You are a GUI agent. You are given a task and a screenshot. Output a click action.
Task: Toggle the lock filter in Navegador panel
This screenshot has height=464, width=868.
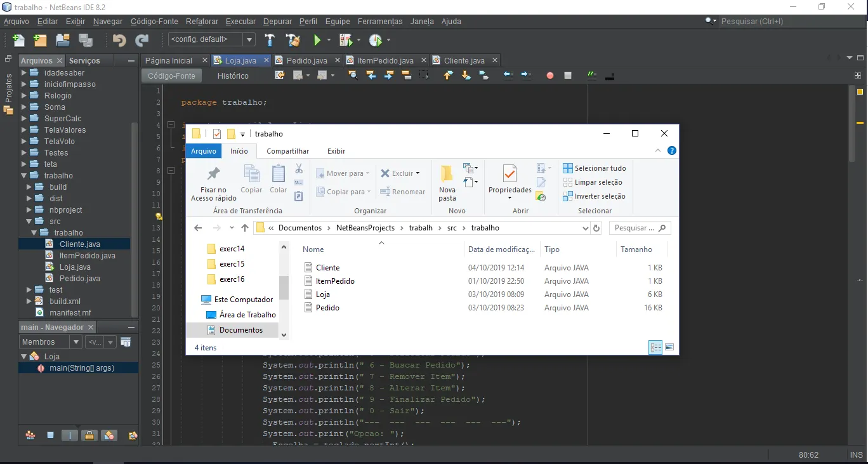click(x=89, y=435)
